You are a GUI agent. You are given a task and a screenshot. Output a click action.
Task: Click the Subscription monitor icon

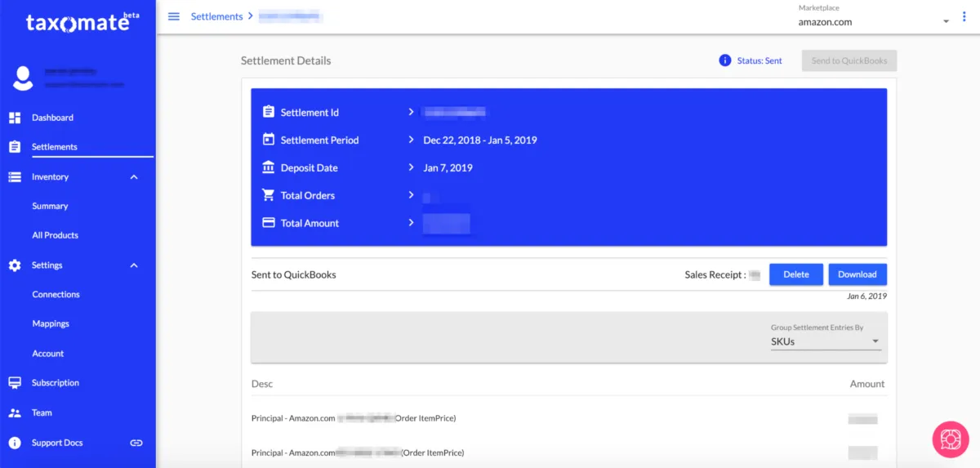click(15, 383)
